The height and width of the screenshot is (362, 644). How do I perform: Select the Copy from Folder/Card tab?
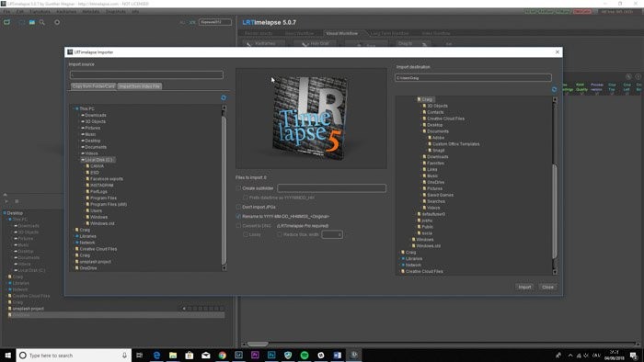pyautogui.click(x=93, y=86)
